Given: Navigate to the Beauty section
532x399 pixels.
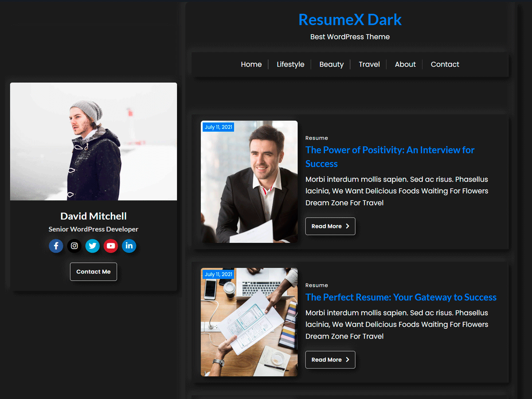Looking at the screenshot, I should click(x=331, y=64).
